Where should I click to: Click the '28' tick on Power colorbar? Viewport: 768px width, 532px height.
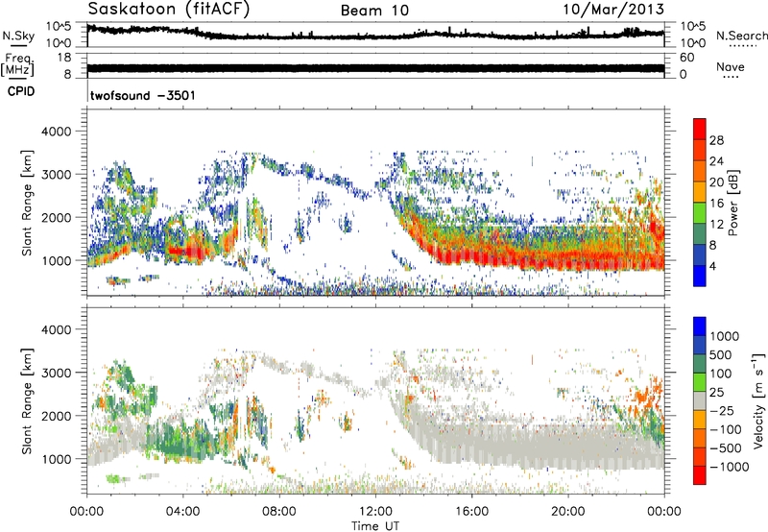pyautogui.click(x=716, y=140)
